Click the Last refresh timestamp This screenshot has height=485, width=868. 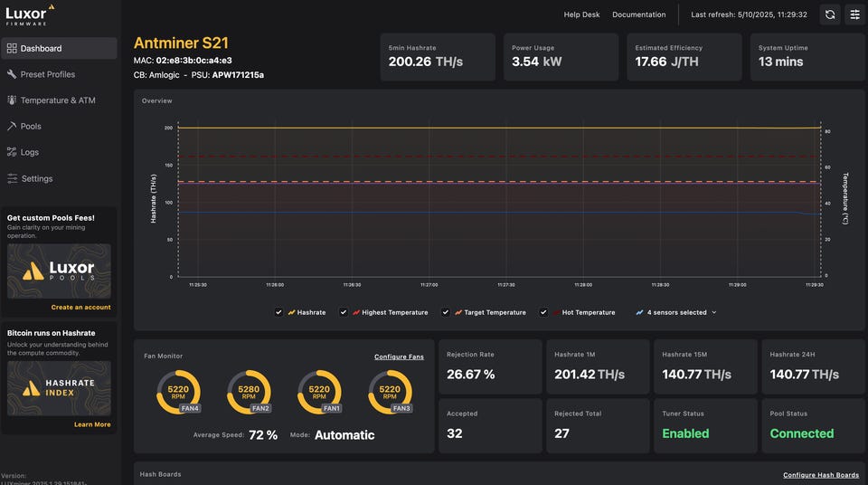coord(749,15)
